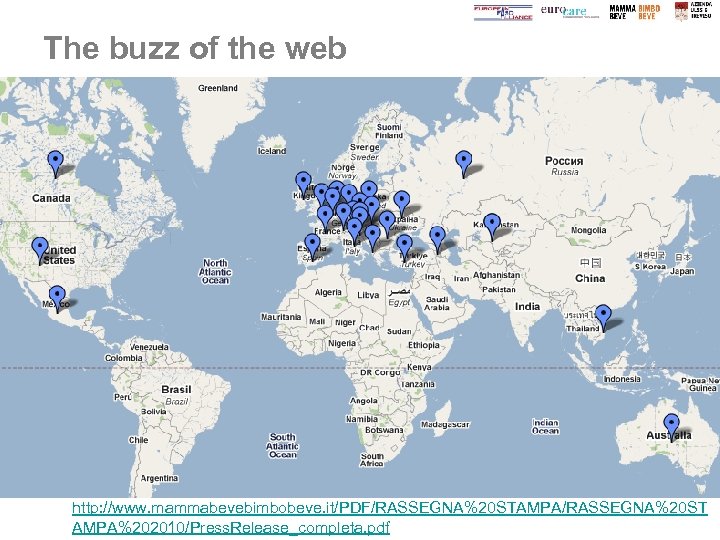
Task: Click the map pin on United States
Action: [x=40, y=251]
